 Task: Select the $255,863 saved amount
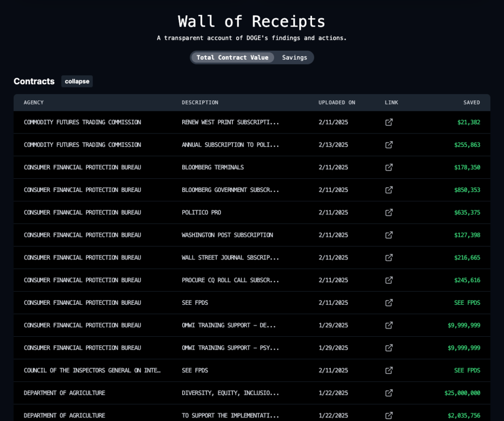point(467,145)
